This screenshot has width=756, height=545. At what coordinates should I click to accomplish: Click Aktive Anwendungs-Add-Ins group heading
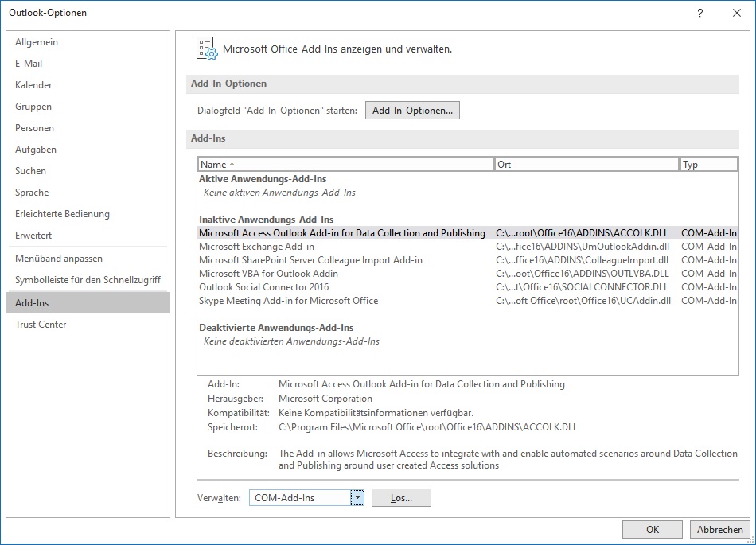point(263,179)
